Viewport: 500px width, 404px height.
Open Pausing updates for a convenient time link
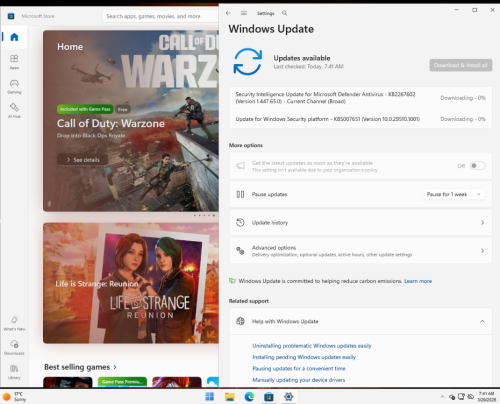[x=299, y=368]
